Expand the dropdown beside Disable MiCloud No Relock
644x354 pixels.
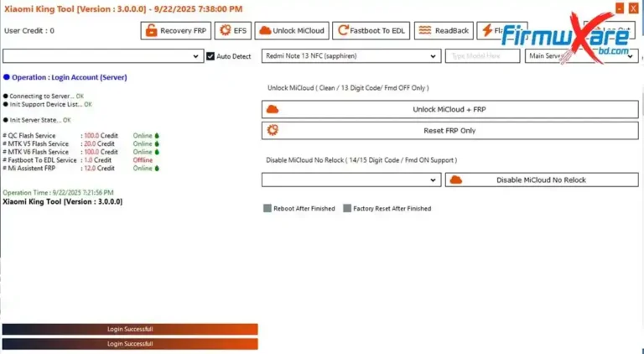pos(351,180)
